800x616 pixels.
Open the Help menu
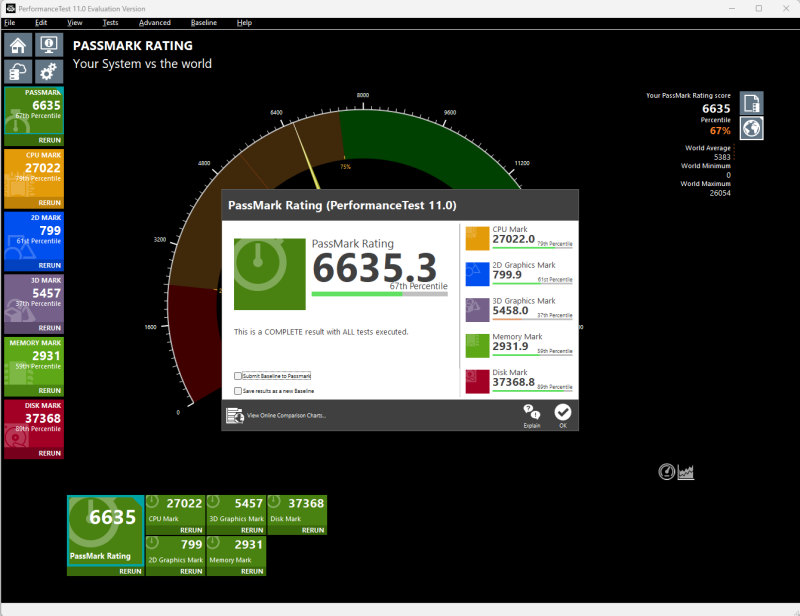(244, 22)
